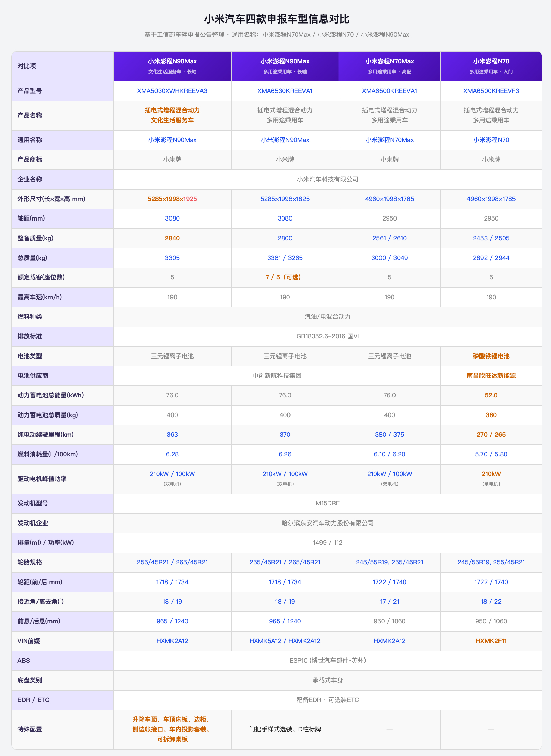The width and height of the screenshot is (551, 756).
Task: Click curb weight value 2840
Action: click(x=172, y=238)
